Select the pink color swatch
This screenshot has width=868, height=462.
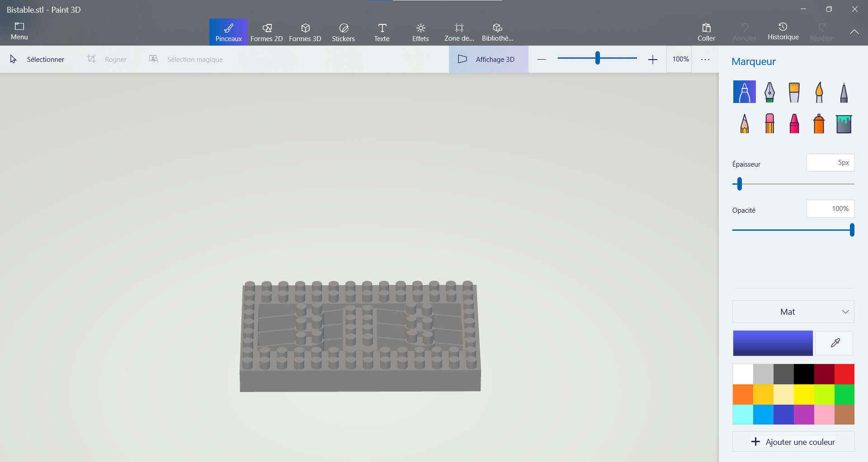[x=824, y=414]
